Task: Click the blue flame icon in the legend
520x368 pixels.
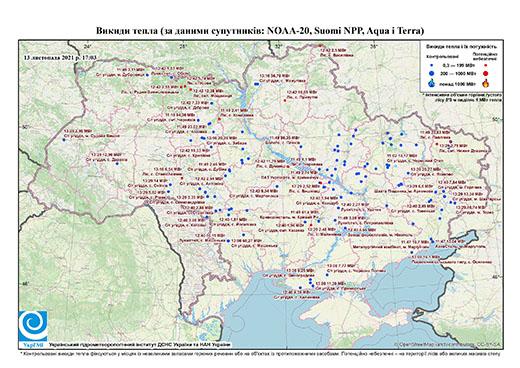Action: pos(432,83)
